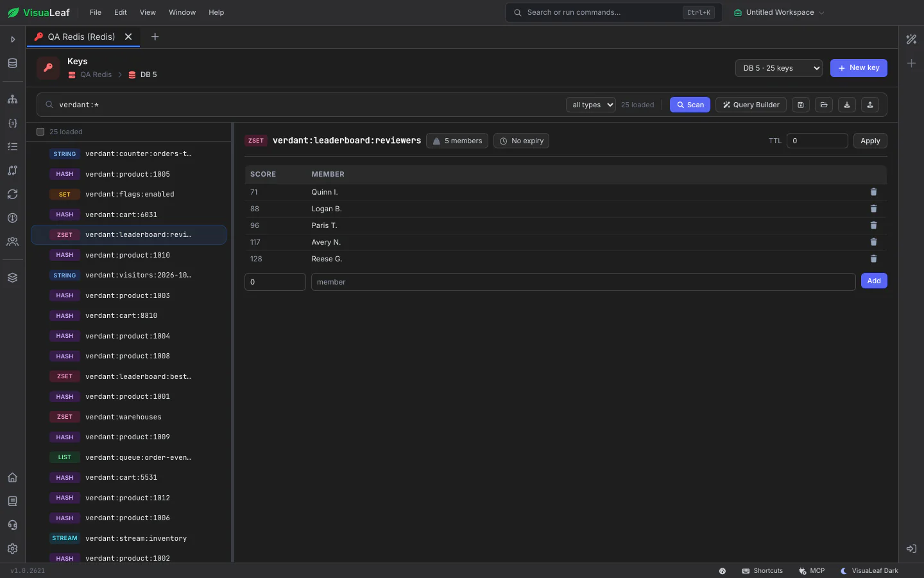Open the curly-braces variables icon in sidebar

12,123
